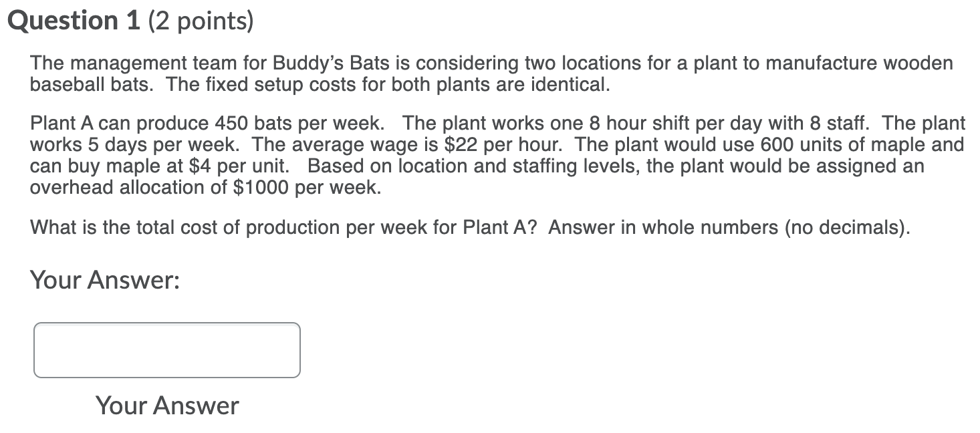
Task: Click the phrase 'overhead allocation'
Action: pos(112,187)
